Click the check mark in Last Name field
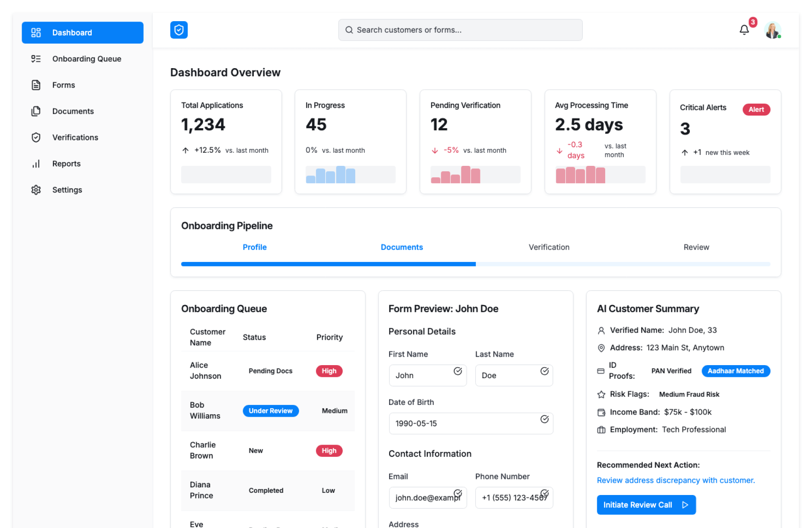This screenshot has height=528, width=812. pos(544,371)
